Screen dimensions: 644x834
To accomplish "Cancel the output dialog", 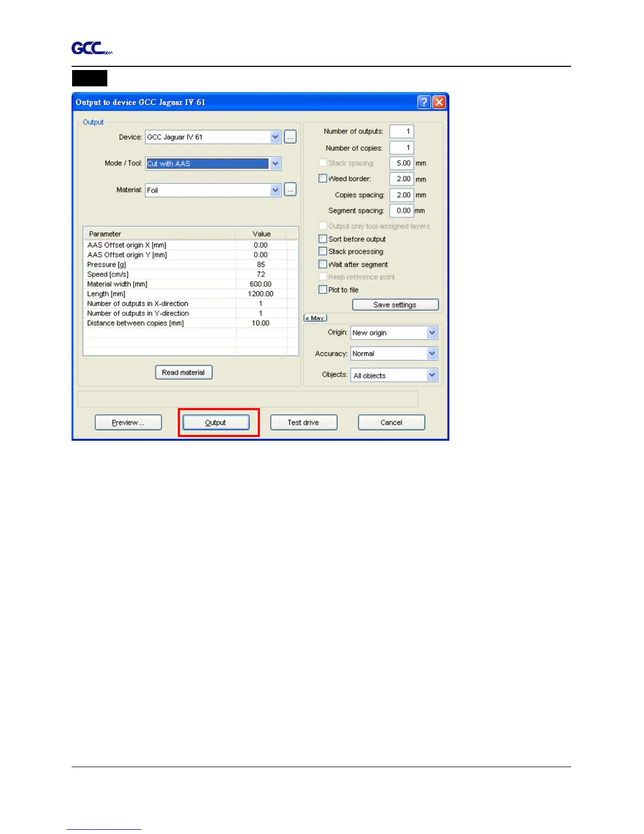I will [391, 422].
